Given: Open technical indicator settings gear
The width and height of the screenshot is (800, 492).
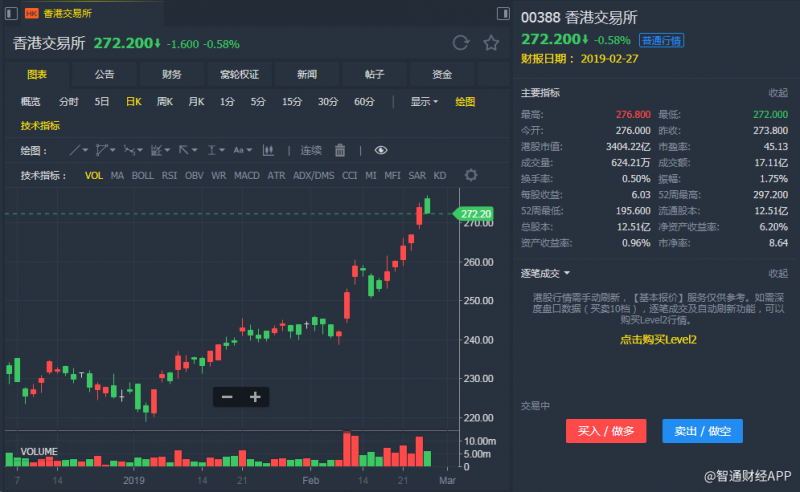Looking at the screenshot, I should [471, 175].
